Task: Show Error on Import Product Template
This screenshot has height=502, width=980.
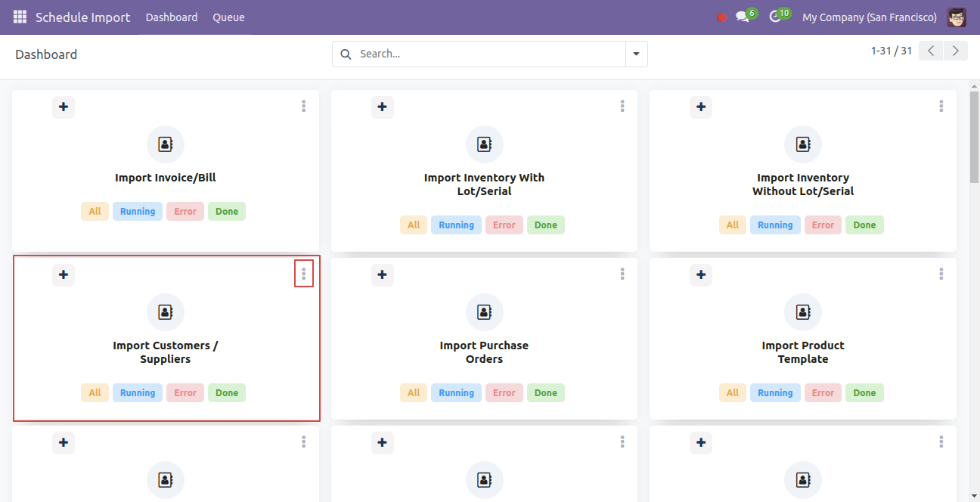Action: coord(823,393)
